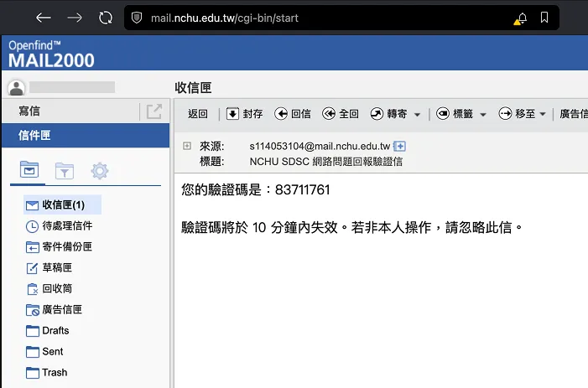
Task: Open 收信匣(1) inbox folder
Action: [x=62, y=204]
